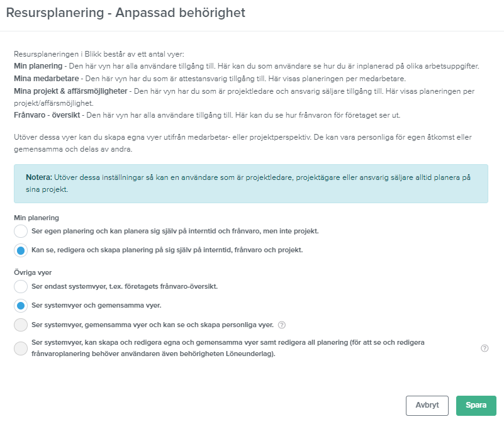The width and height of the screenshot is (504, 424).
Task: Click the 'Min planering' section label above radios
Action: tap(36, 218)
